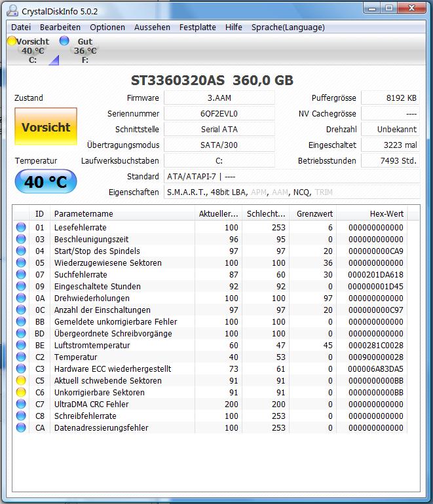Click yellow warning icon for Aktuell schwebende Sektoren
Image resolution: width=433 pixels, height=504 pixels.
pyautogui.click(x=21, y=380)
